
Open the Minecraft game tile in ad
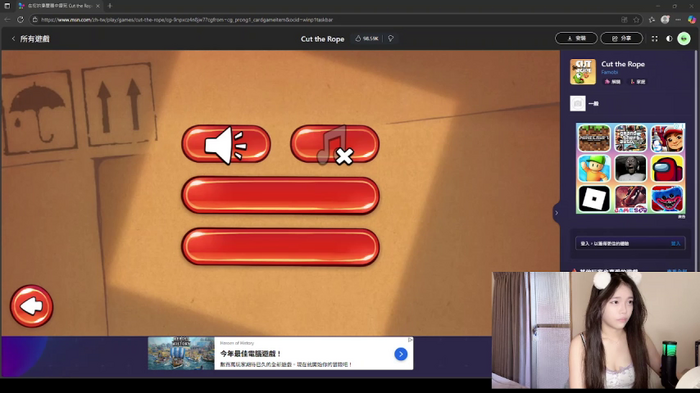pos(594,138)
